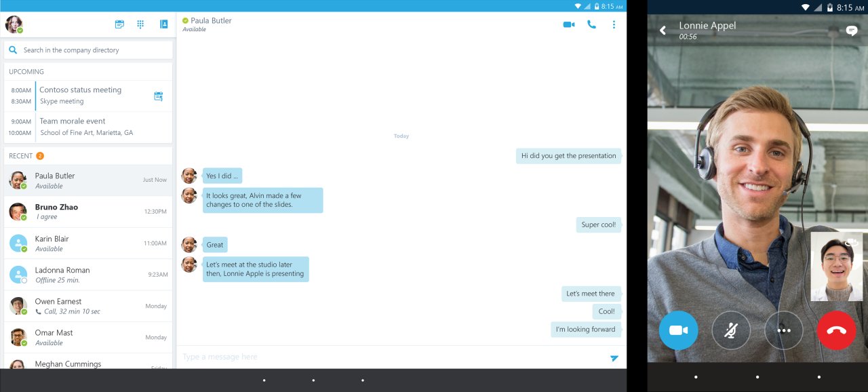
Task: Hang up the call with the red button
Action: coord(836,330)
